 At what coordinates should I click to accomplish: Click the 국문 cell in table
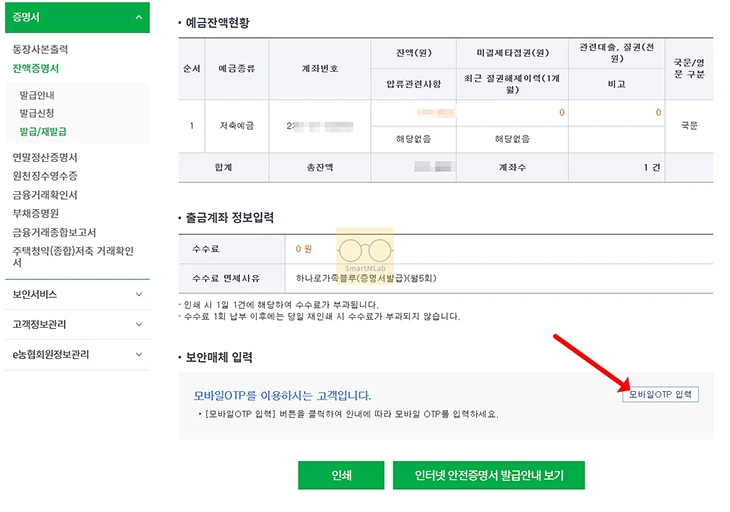[x=689, y=126]
